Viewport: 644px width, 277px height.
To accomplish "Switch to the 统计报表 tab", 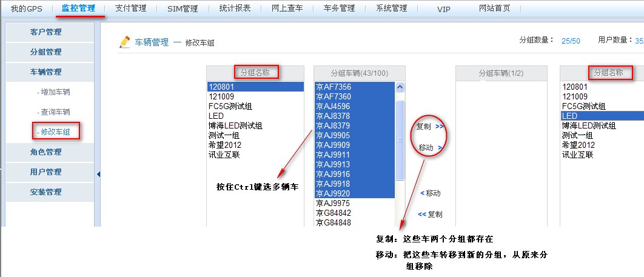I will pos(234,8).
